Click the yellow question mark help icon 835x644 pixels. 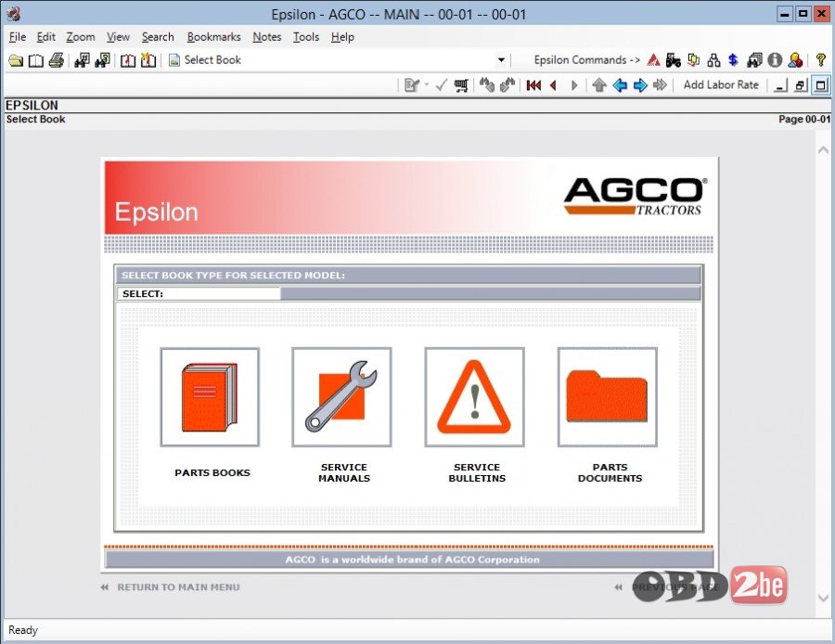pyautogui.click(x=821, y=60)
